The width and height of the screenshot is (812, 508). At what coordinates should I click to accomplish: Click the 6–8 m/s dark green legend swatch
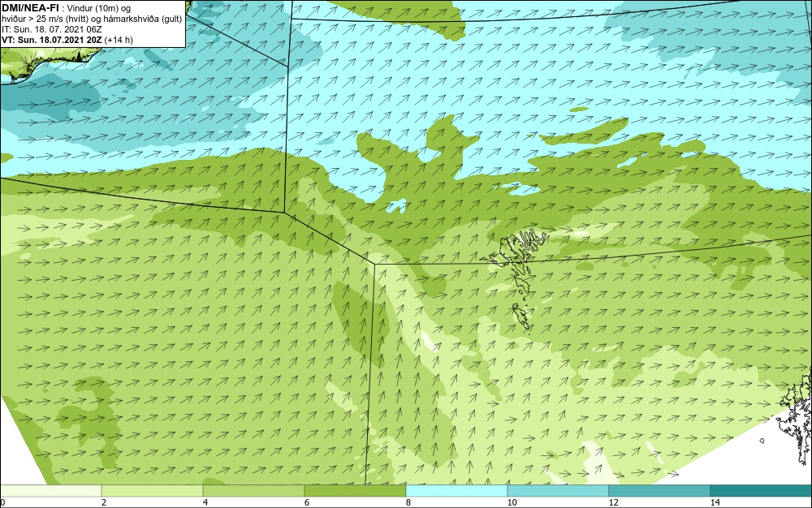click(x=356, y=491)
